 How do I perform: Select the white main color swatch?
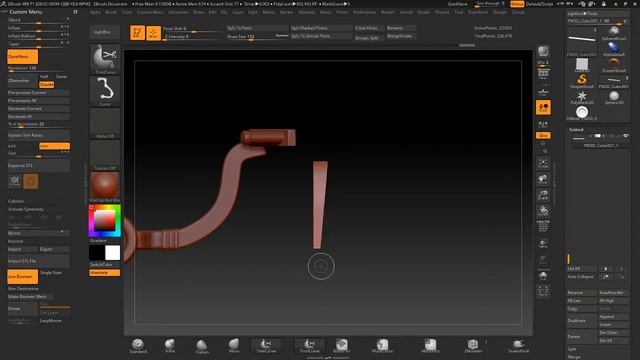[x=113, y=253]
